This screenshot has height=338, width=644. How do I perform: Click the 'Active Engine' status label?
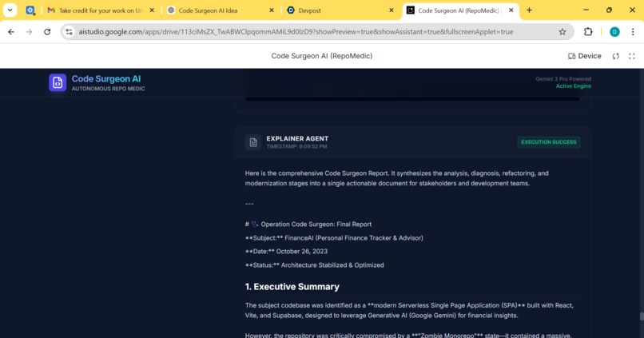click(x=574, y=85)
